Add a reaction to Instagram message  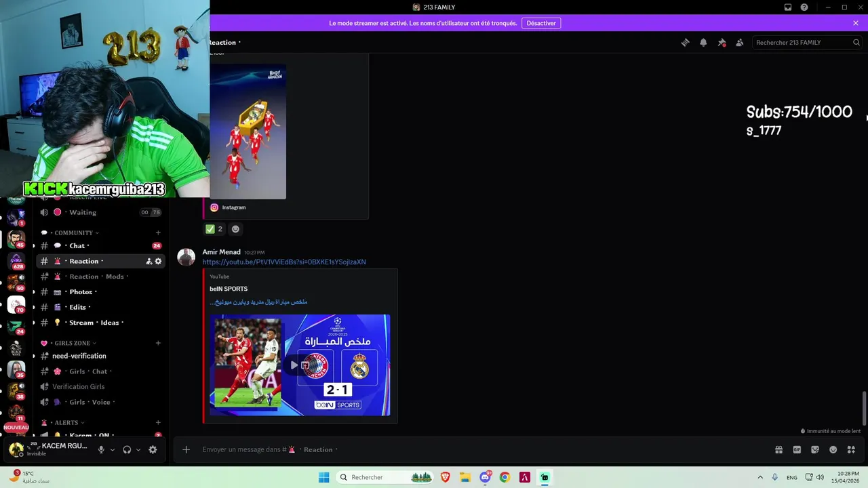(235, 229)
